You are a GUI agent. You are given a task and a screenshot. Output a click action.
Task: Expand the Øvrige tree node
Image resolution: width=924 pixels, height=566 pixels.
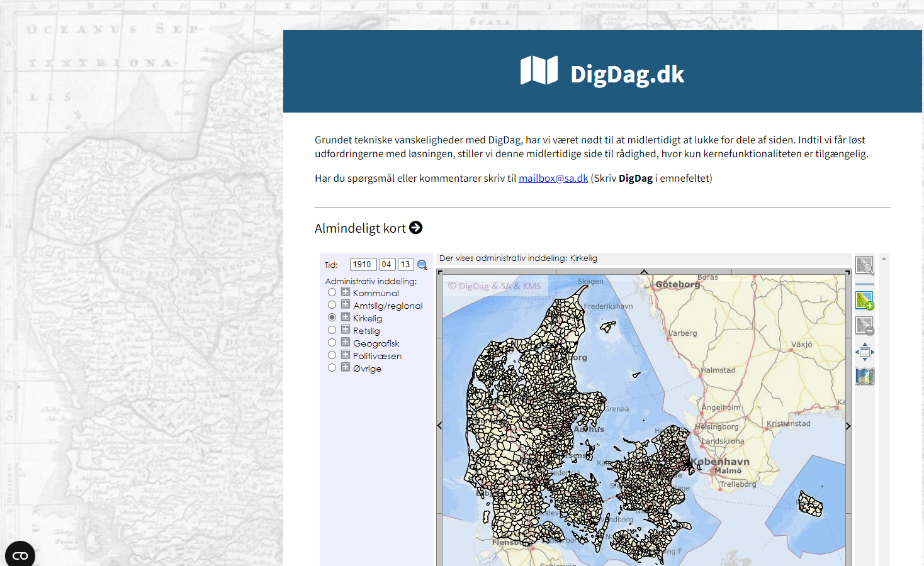point(346,367)
